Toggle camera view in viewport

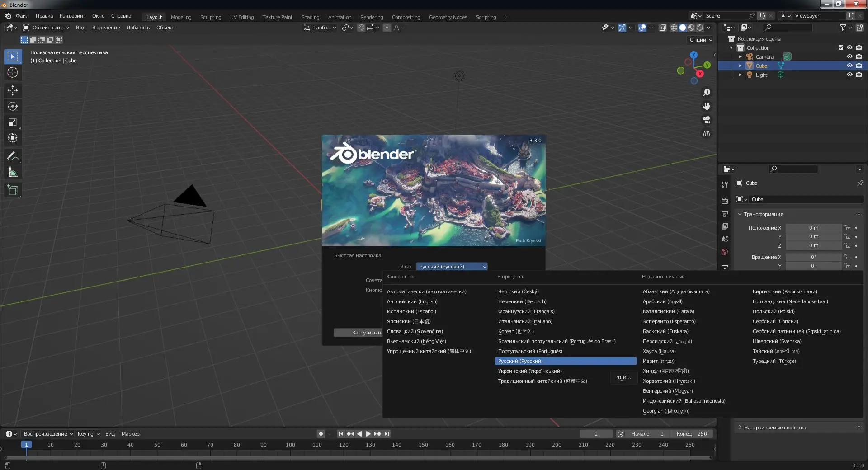click(x=707, y=120)
